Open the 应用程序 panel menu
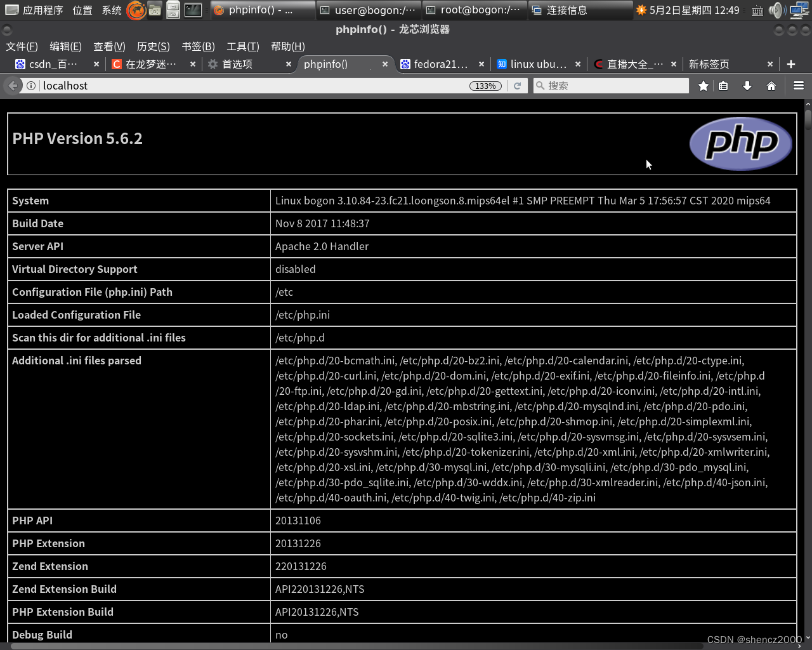The image size is (812, 650). coord(34,10)
